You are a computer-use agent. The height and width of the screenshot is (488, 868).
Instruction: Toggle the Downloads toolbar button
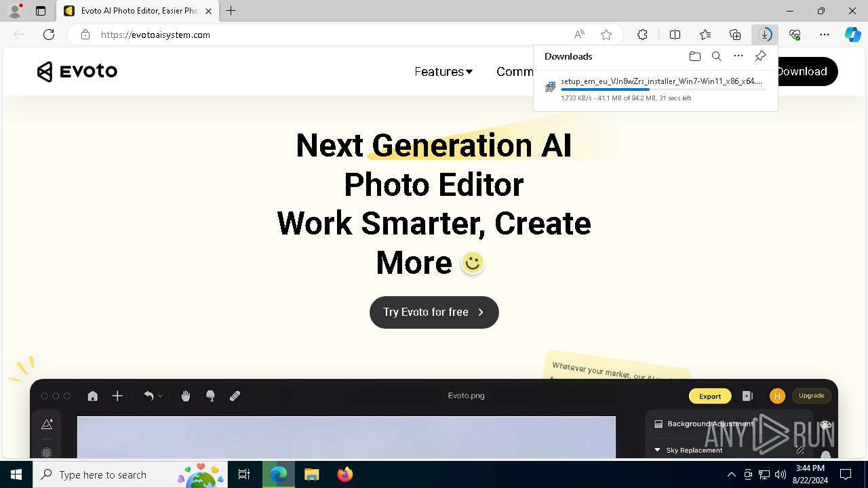(x=765, y=35)
